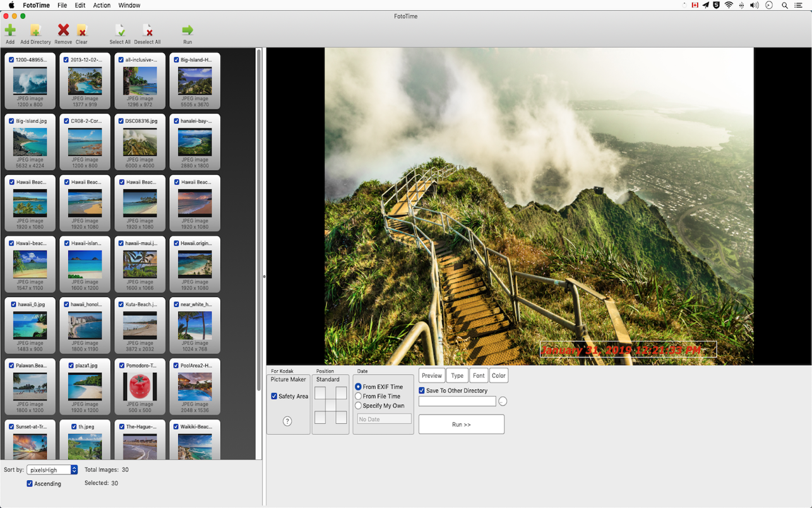Select the From File Time option
The height and width of the screenshot is (508, 812).
[x=359, y=396]
